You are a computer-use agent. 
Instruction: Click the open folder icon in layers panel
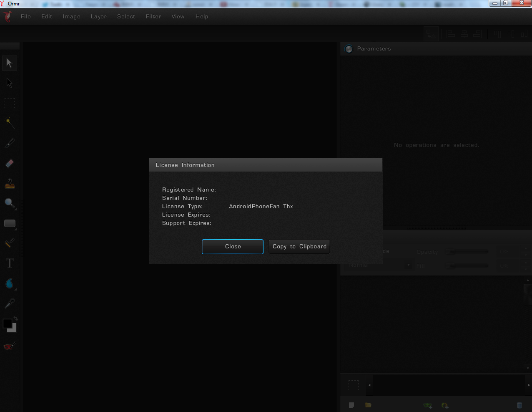coord(368,405)
